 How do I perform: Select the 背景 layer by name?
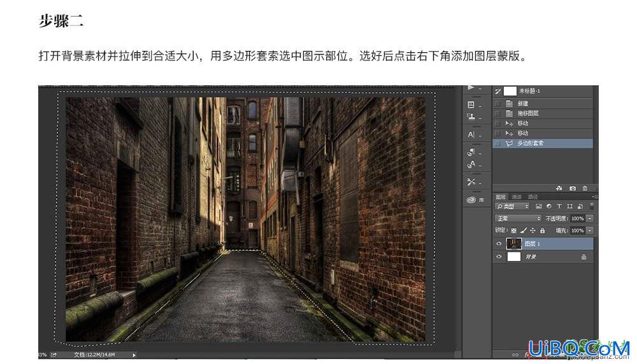(x=531, y=257)
